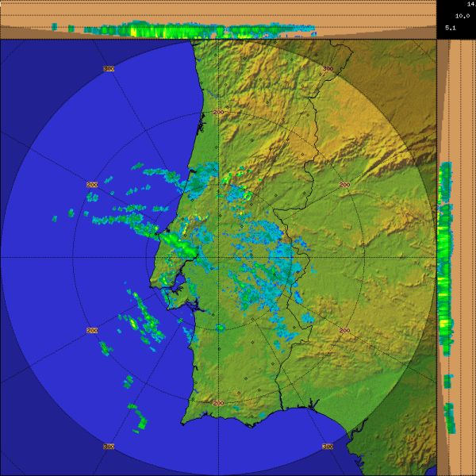The height and width of the screenshot is (476, 476).
Task: Select the 200 label due north of radar
Action: tap(219, 112)
